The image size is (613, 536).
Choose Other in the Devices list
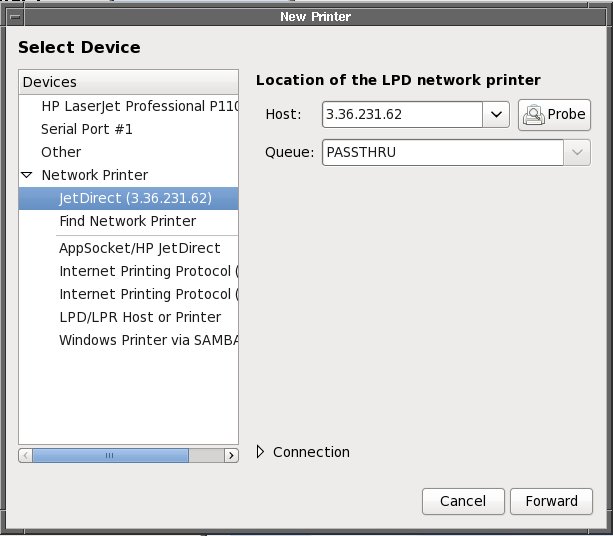pyautogui.click(x=61, y=152)
